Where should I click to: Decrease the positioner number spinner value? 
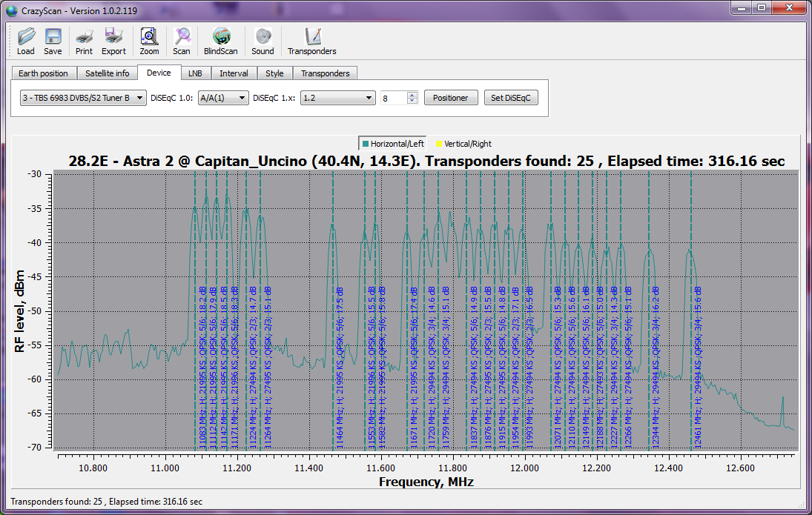pos(412,101)
